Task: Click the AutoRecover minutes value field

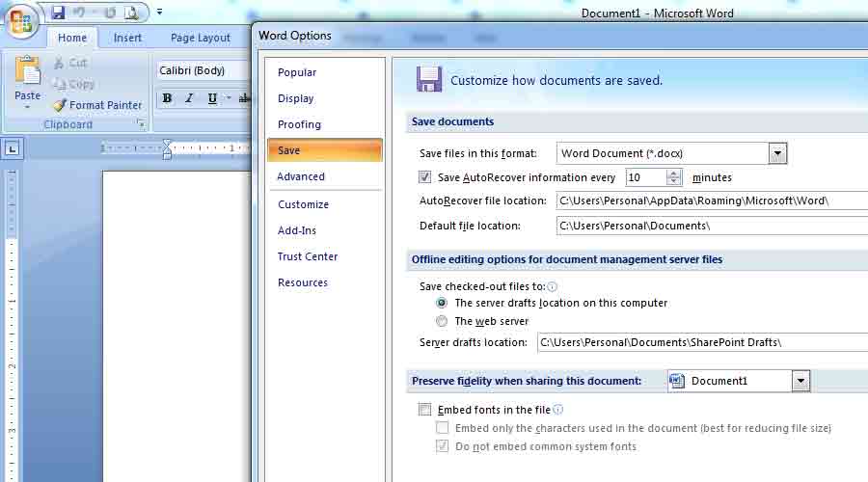Action: point(646,177)
